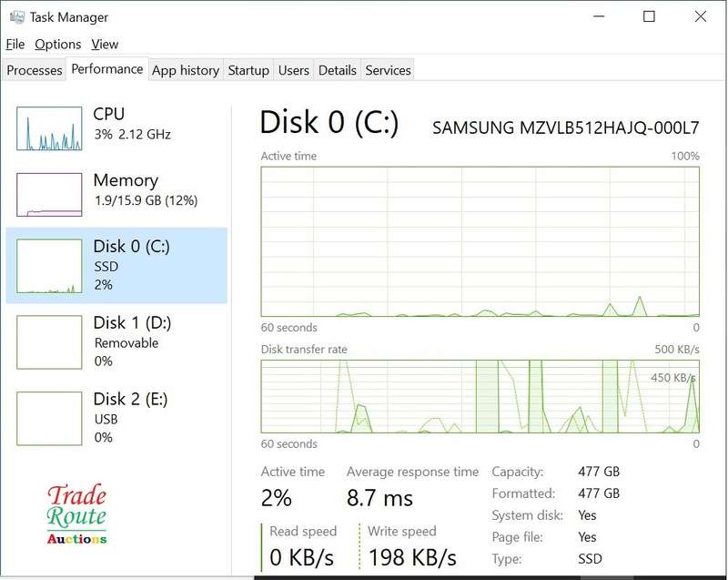Open the File menu
This screenshot has height=580, width=728.
tap(15, 44)
